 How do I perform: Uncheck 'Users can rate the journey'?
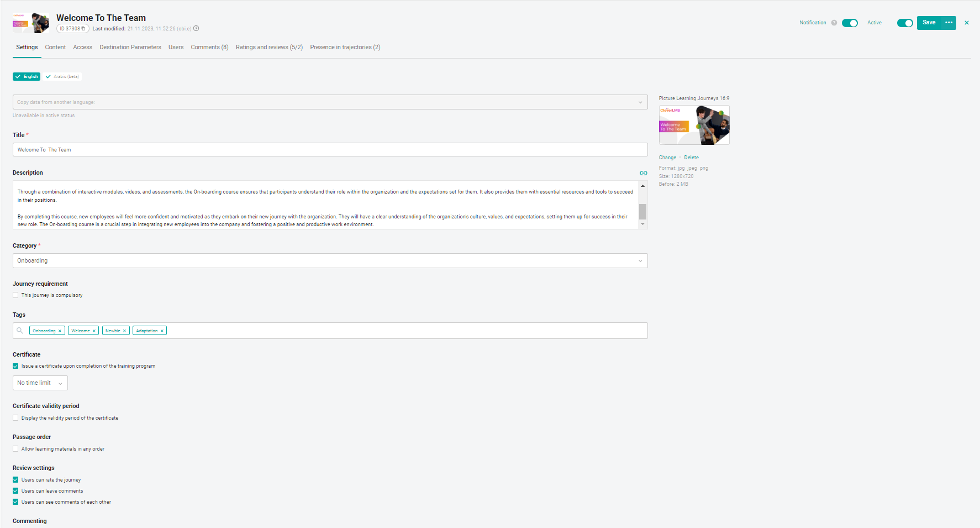pyautogui.click(x=15, y=480)
